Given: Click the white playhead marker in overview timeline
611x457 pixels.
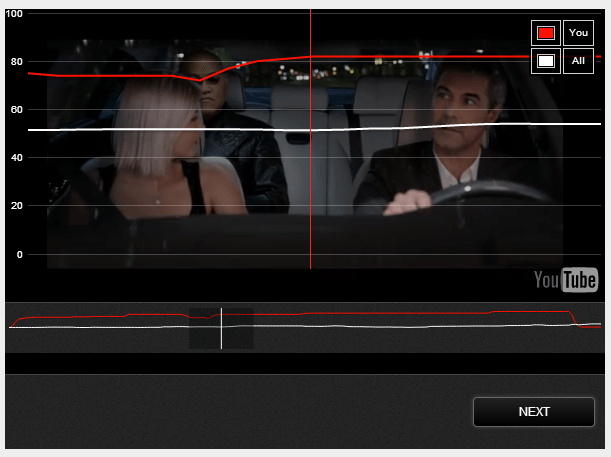Looking at the screenshot, I should click(221, 328).
